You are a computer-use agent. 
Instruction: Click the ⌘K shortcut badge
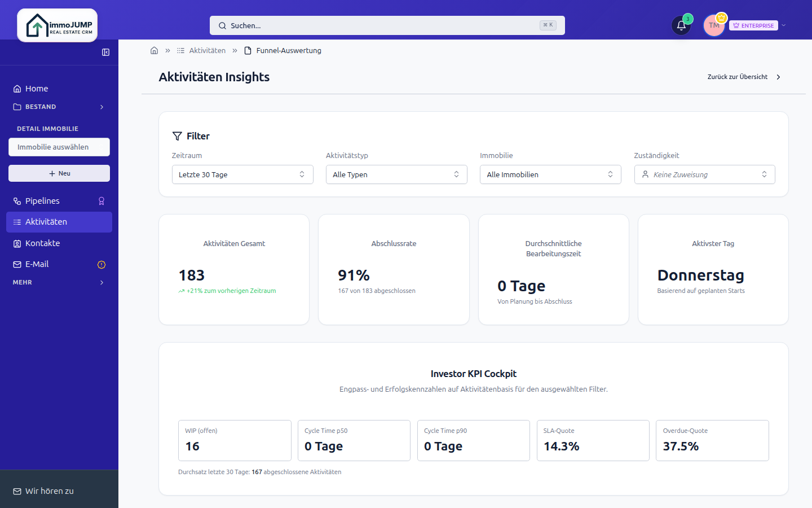click(x=548, y=25)
